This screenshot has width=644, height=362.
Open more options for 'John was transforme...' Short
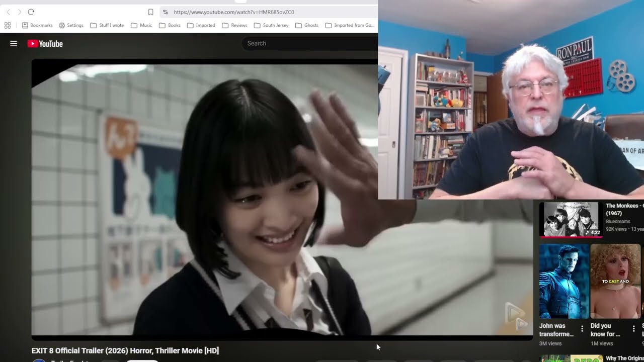(582, 329)
